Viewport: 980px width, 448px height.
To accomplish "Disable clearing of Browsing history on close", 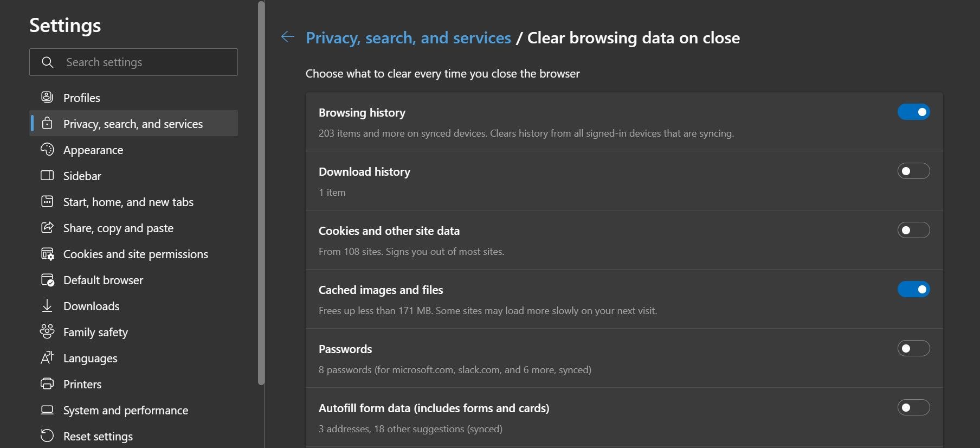I will point(914,112).
